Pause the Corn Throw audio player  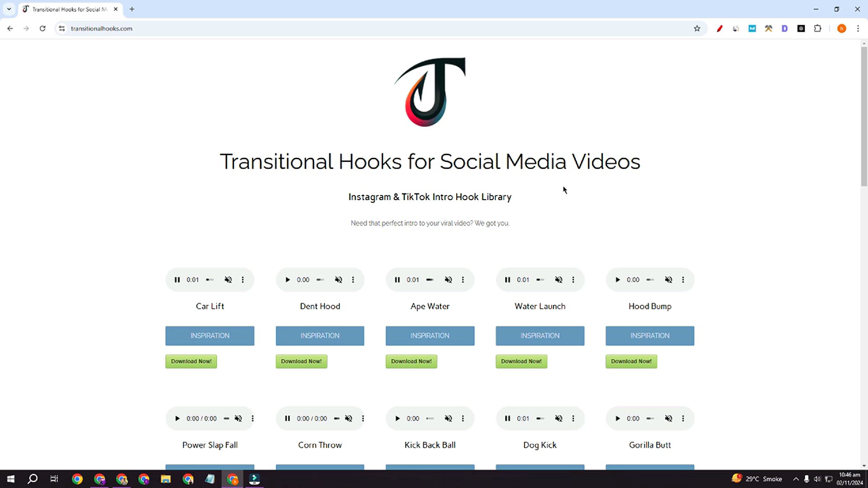[288, 418]
